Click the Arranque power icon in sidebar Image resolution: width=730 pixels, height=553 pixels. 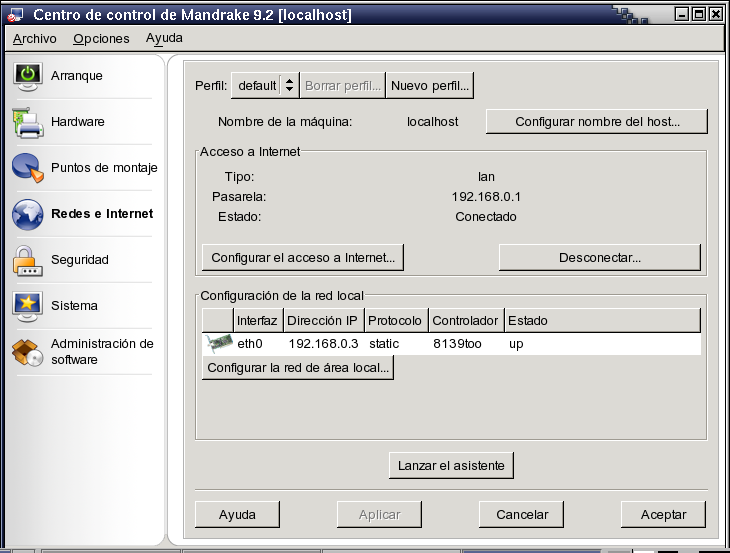pos(28,77)
